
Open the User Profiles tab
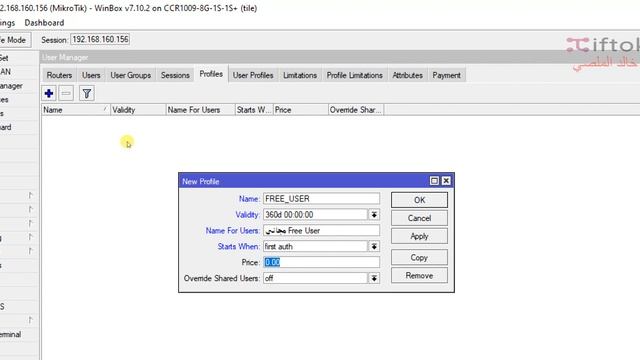(253, 75)
